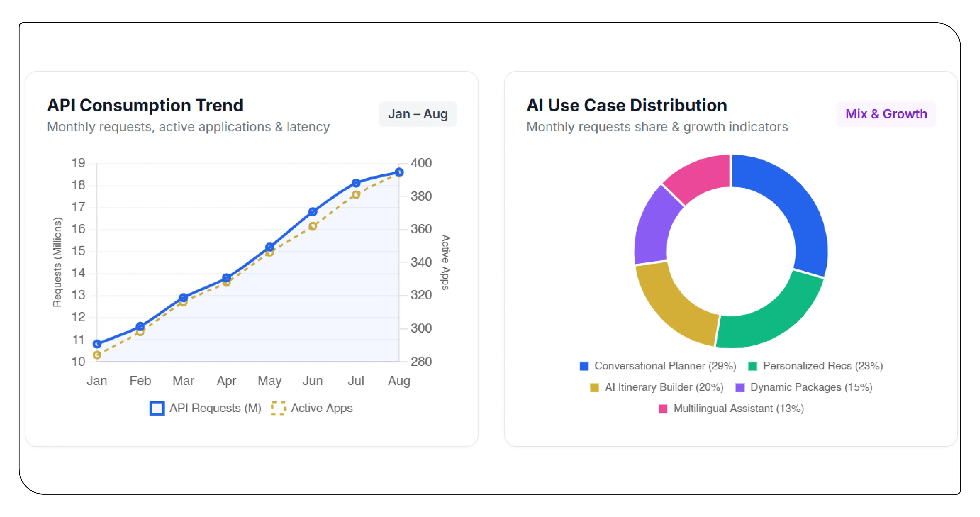Viewport: 980px width, 517px height.
Task: Toggle Conversational Planner (29%) legend entry
Action: (658, 366)
